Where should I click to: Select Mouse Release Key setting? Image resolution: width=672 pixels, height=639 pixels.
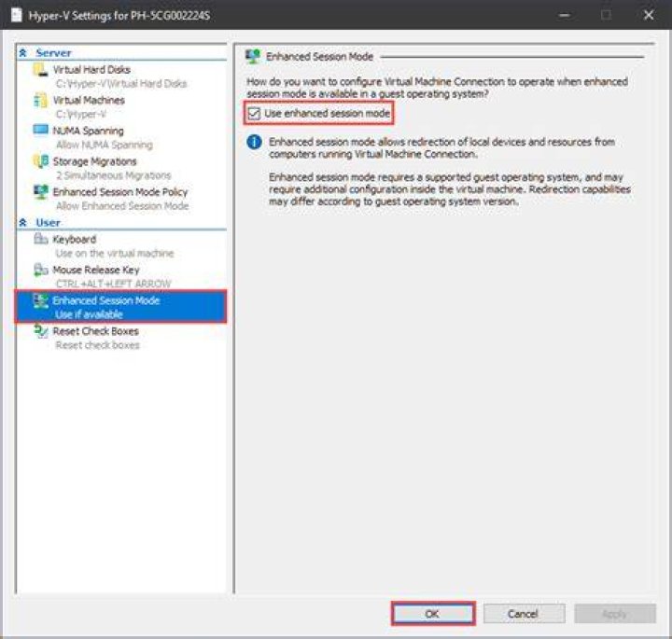(95, 270)
